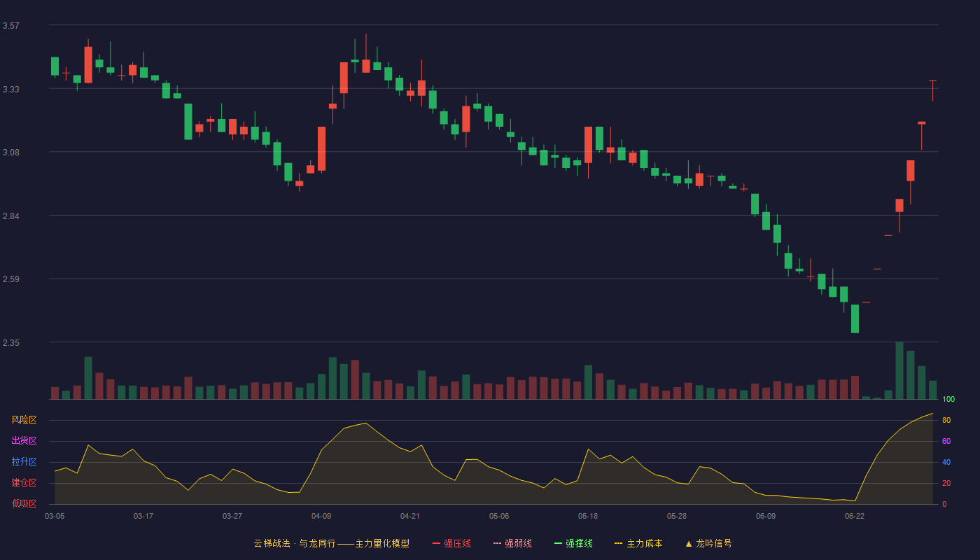Click the 2.35 price axis label
The width and height of the screenshot is (980, 560).
click(x=10, y=343)
